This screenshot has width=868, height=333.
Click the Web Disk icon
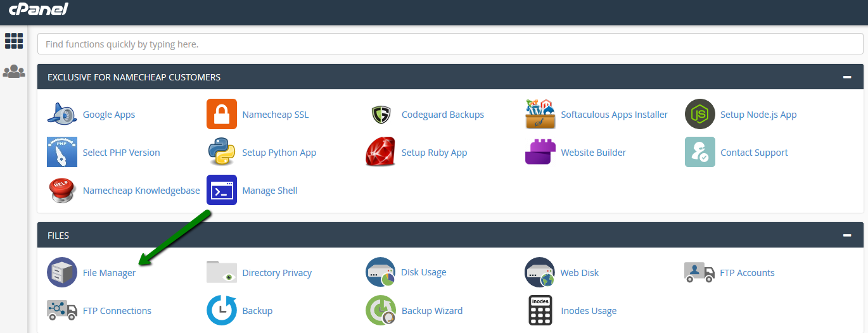coord(540,273)
